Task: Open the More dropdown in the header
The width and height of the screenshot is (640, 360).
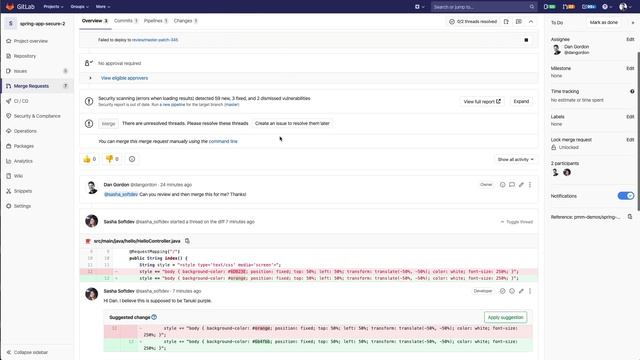Action: 102,7
